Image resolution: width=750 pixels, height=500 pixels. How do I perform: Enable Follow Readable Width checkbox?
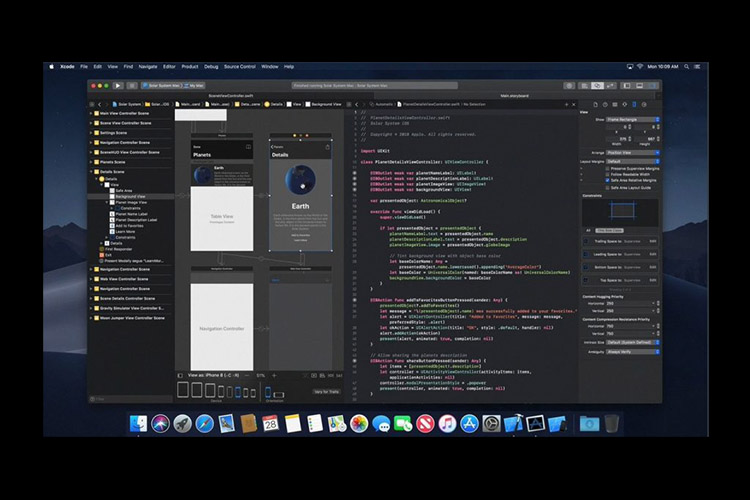(x=607, y=174)
